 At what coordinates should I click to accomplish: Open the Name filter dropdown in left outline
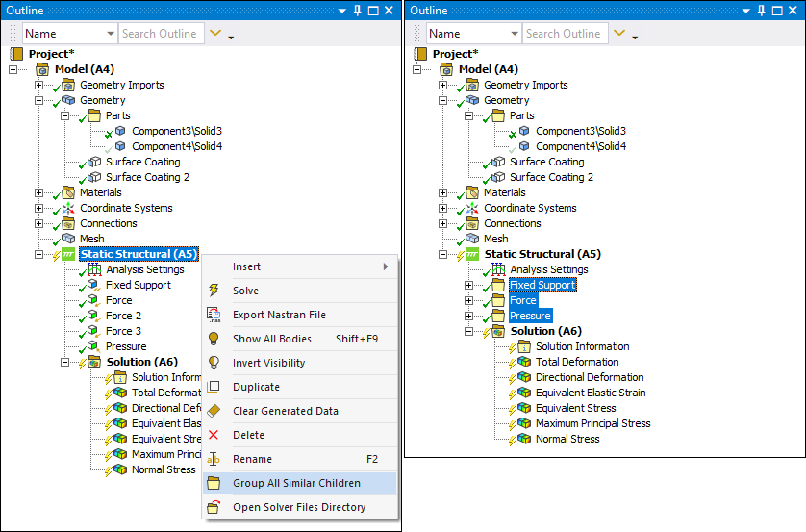click(x=109, y=34)
